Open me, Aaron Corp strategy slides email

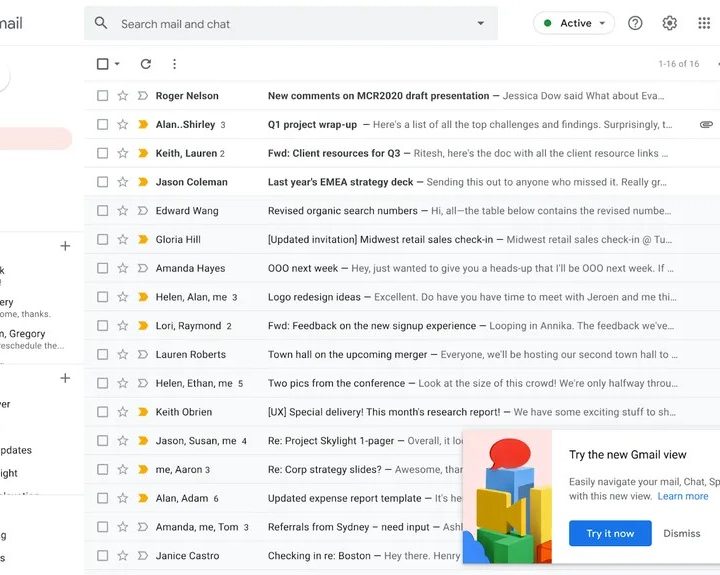coord(274,469)
